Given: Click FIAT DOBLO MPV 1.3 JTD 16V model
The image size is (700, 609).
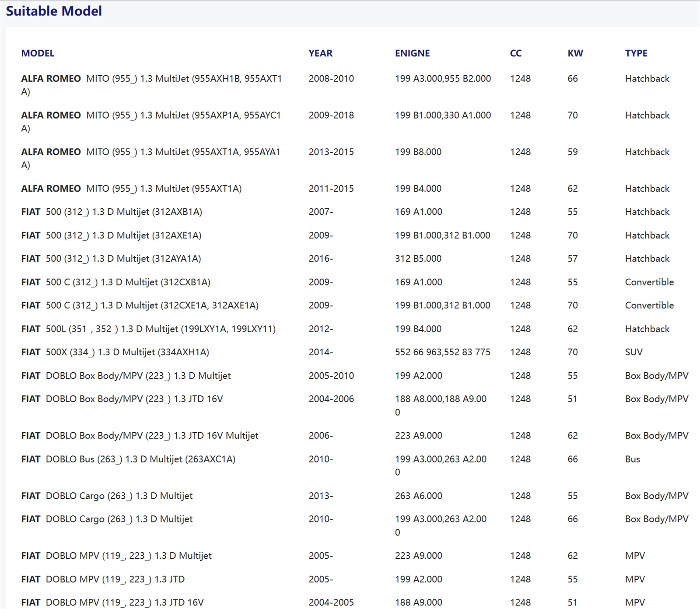Looking at the screenshot, I should (112, 603).
